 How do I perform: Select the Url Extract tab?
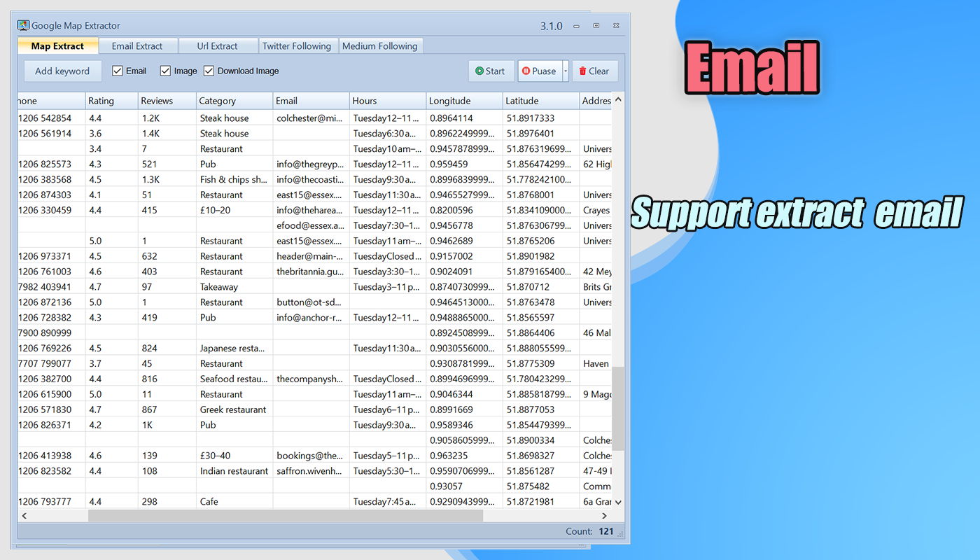[x=217, y=46]
